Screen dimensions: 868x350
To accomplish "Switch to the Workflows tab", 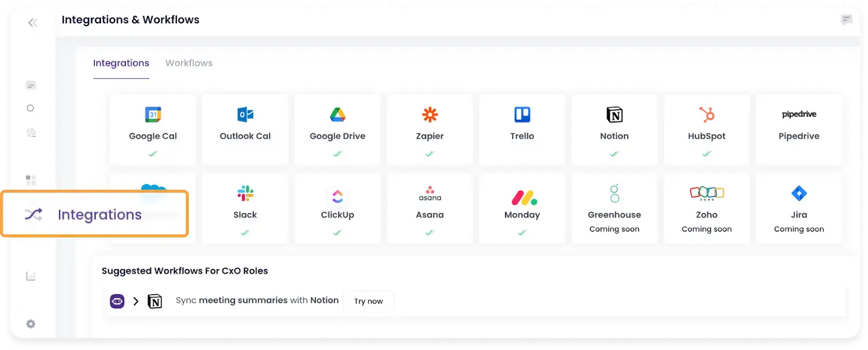I will coord(189,63).
